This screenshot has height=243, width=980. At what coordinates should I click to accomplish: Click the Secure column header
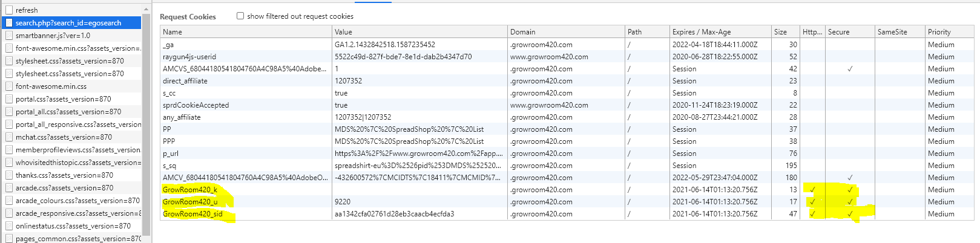point(838,32)
